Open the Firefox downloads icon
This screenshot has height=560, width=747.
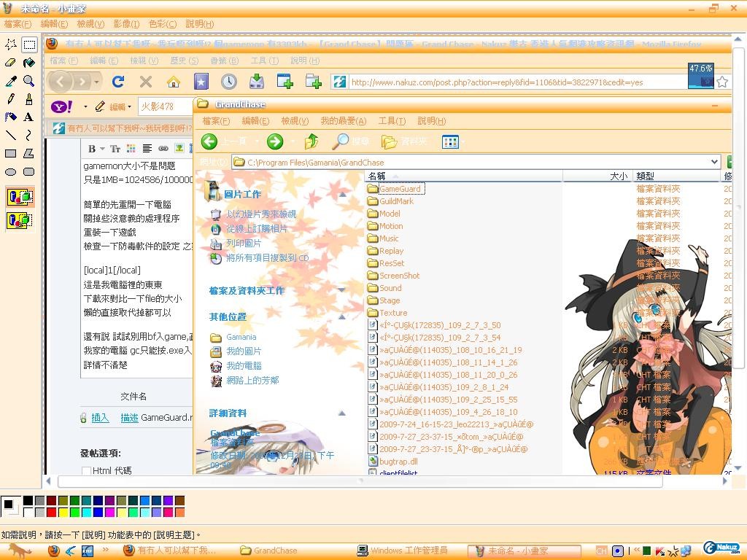point(257,82)
